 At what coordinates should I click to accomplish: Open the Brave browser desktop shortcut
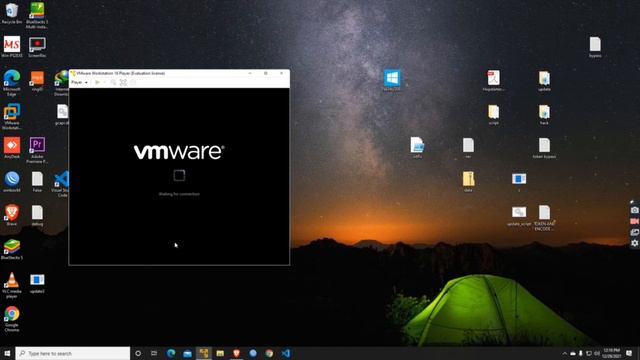tap(12, 215)
